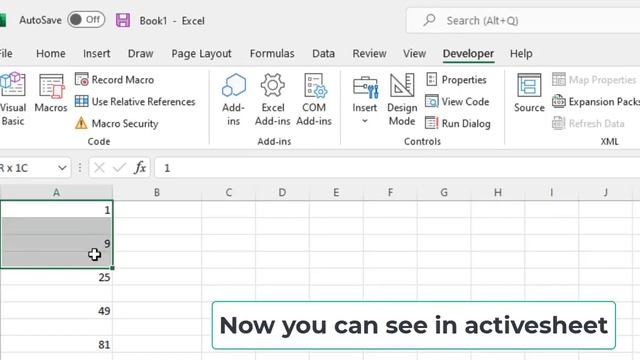Open the Data tab
Image resolution: width=640 pixels, height=360 pixels.
click(323, 53)
